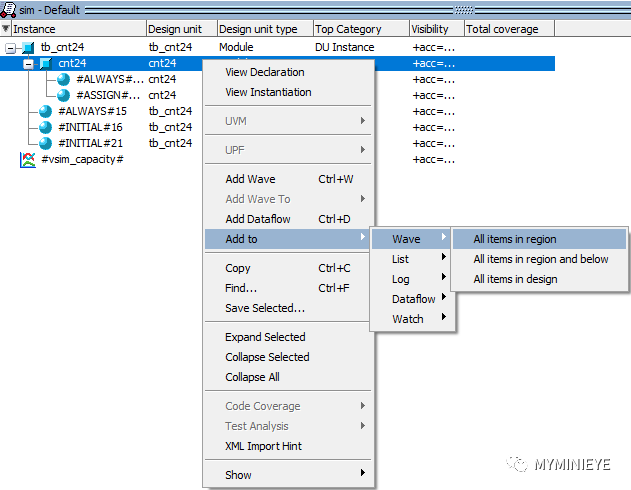This screenshot has height=490, width=631.
Task: Click the Total coverage column header
Action: (502, 29)
